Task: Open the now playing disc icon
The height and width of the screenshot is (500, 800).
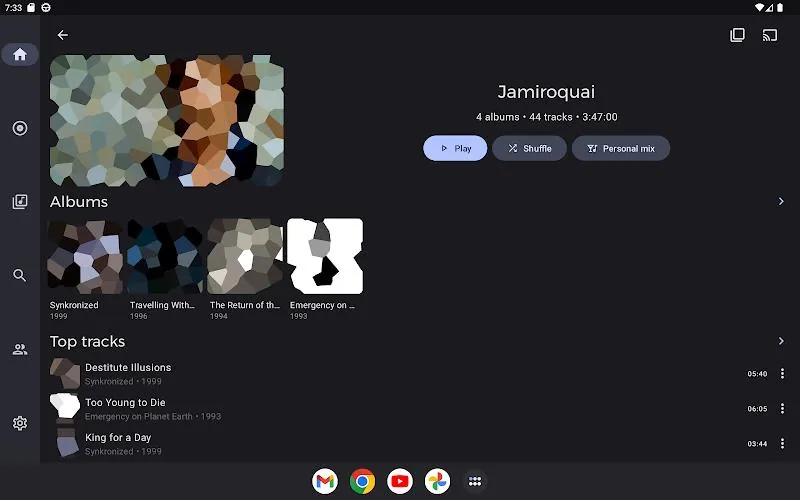Action: click(20, 128)
